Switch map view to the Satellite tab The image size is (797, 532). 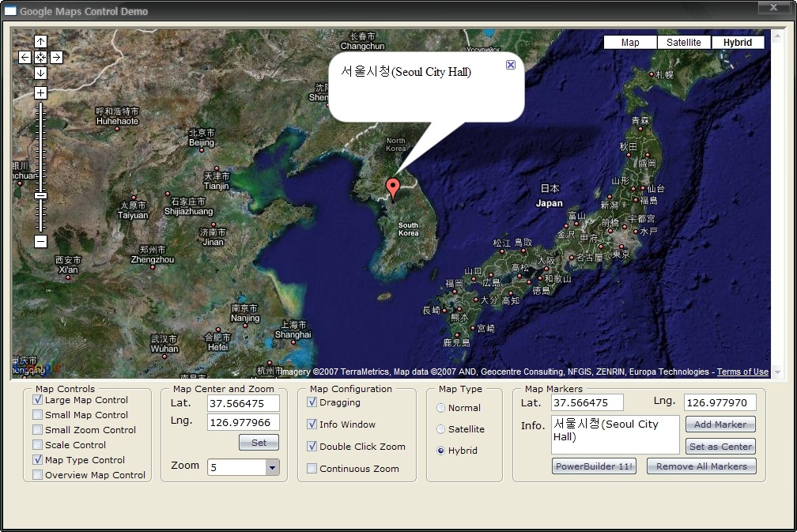click(x=684, y=43)
